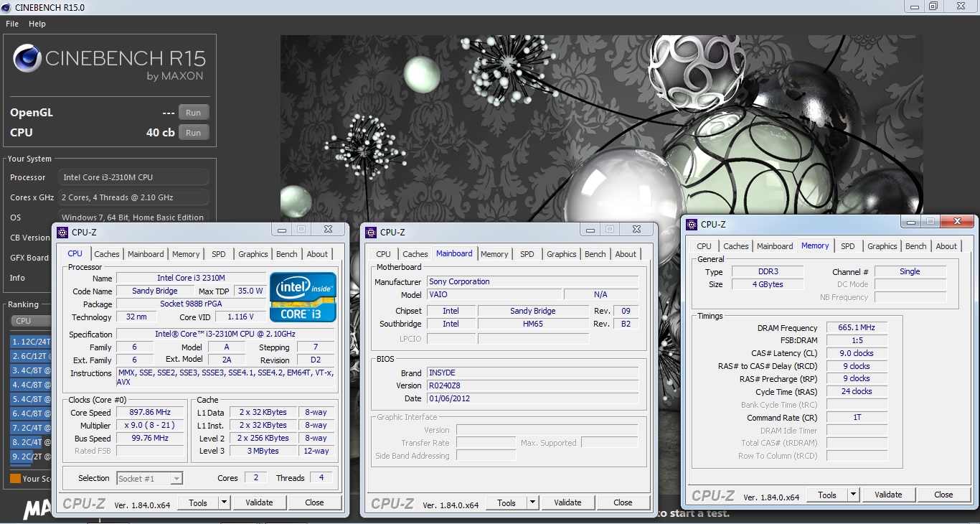The height and width of the screenshot is (524, 980).
Task: Switch to the Graphics tab in the left CPU-Z window
Action: pyautogui.click(x=253, y=254)
